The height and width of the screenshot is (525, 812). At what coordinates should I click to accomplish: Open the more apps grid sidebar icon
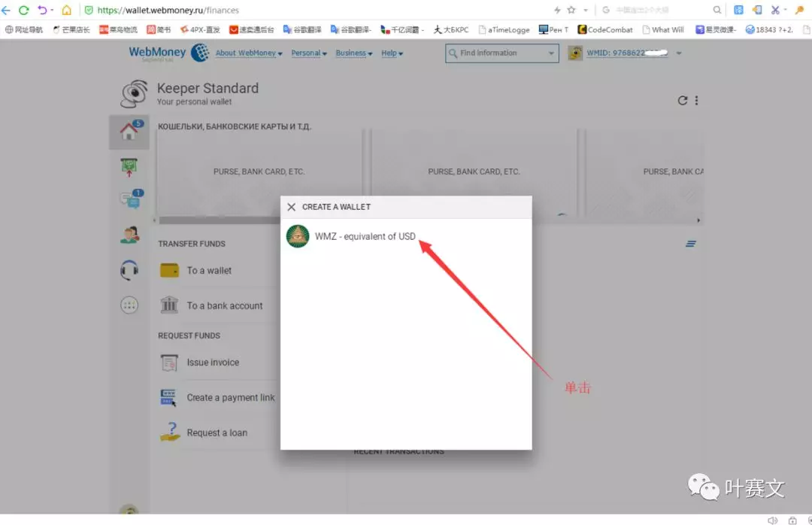[129, 305]
